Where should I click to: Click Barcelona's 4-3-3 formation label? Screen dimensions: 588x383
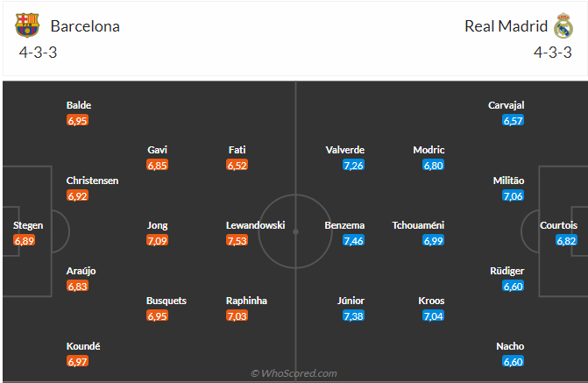(38, 51)
